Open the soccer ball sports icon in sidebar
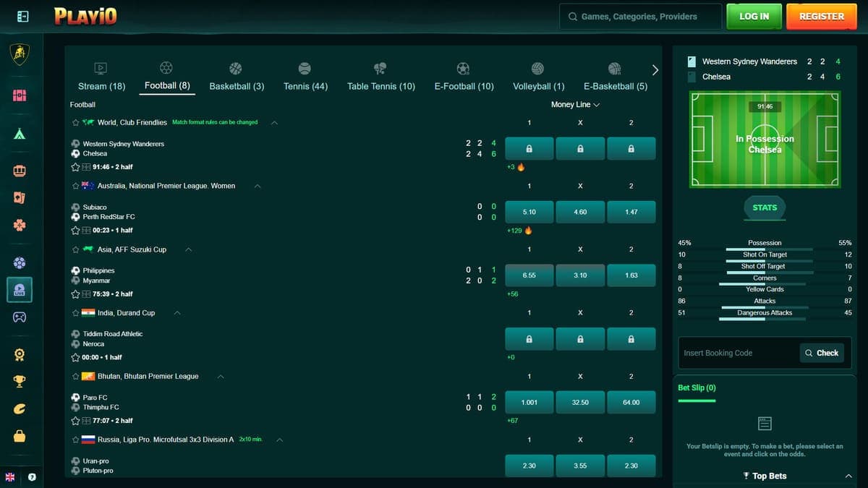Viewport: 868px width, 488px height. point(20,263)
